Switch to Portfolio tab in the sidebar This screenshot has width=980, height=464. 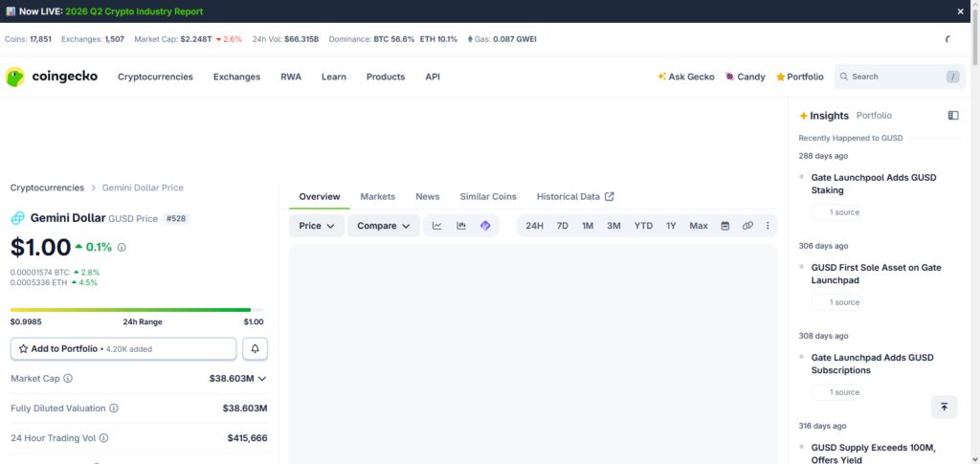coord(875,116)
